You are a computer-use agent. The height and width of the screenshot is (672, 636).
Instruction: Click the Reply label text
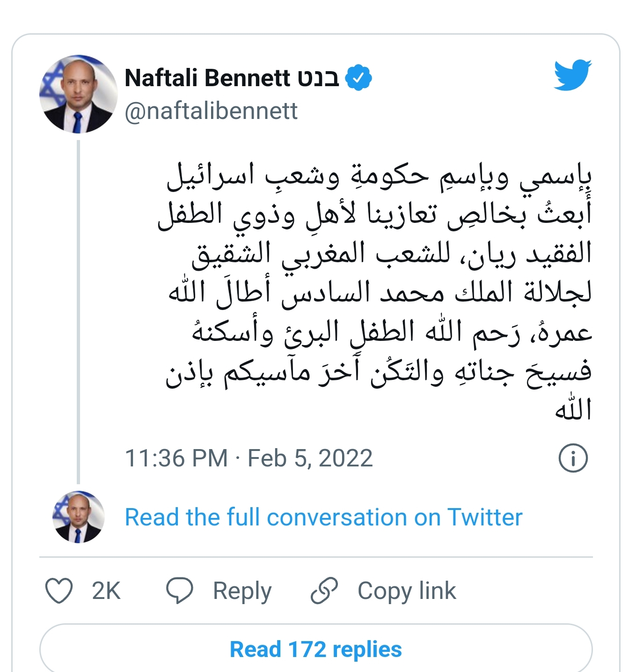[242, 591]
